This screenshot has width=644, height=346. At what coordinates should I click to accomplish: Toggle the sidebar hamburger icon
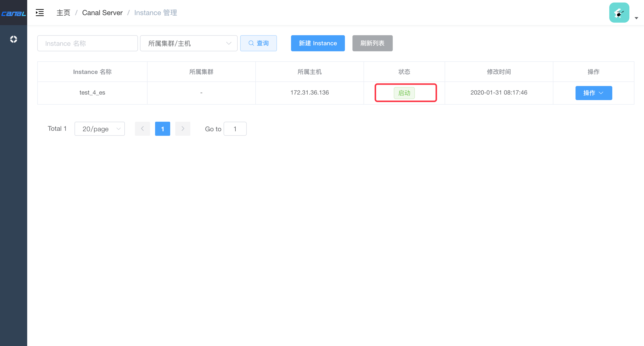(x=40, y=13)
